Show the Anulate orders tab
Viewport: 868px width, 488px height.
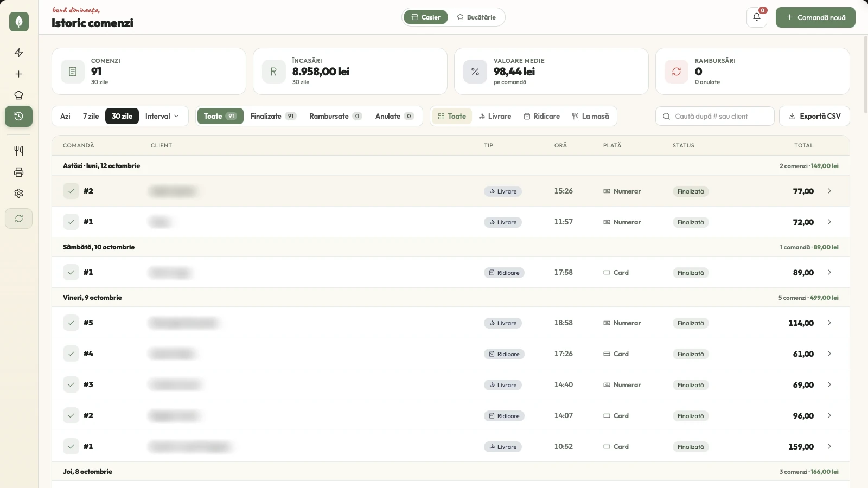click(394, 116)
